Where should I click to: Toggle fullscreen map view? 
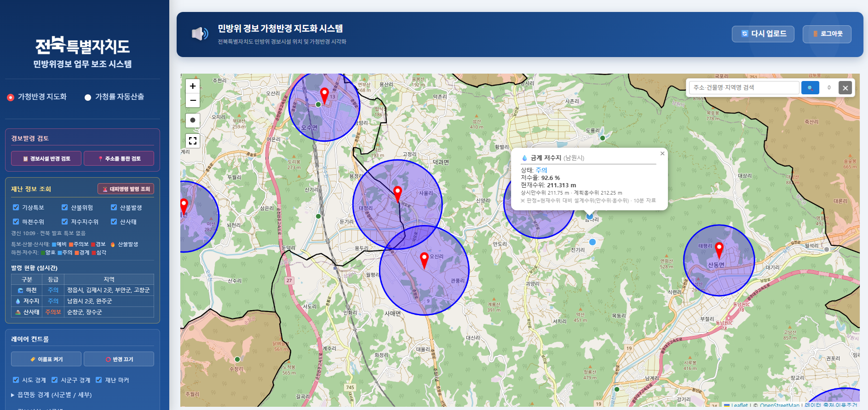(193, 141)
